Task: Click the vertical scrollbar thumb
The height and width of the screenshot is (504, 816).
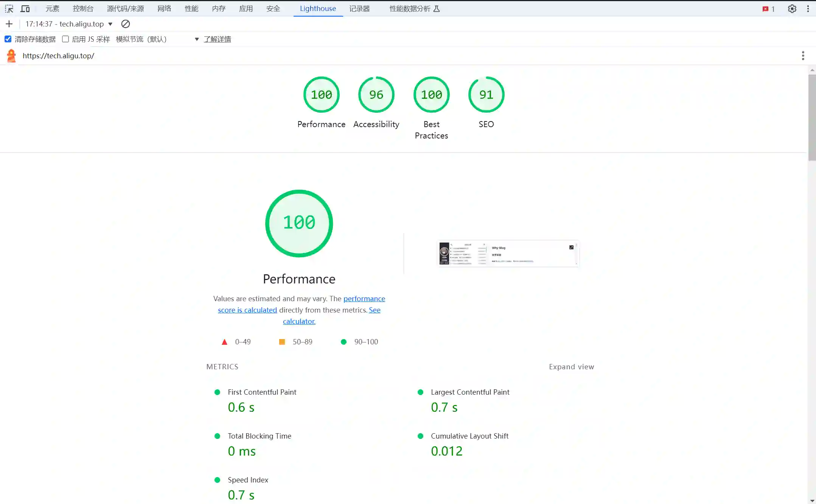Action: (812, 117)
